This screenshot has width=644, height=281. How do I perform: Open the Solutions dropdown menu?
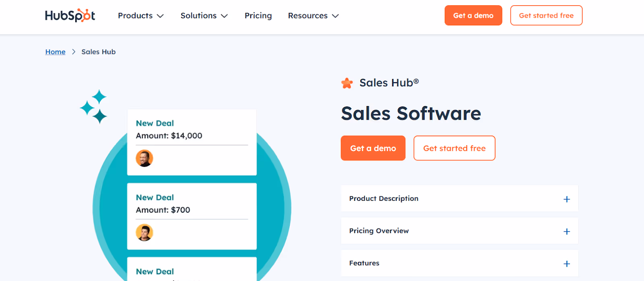tap(204, 16)
